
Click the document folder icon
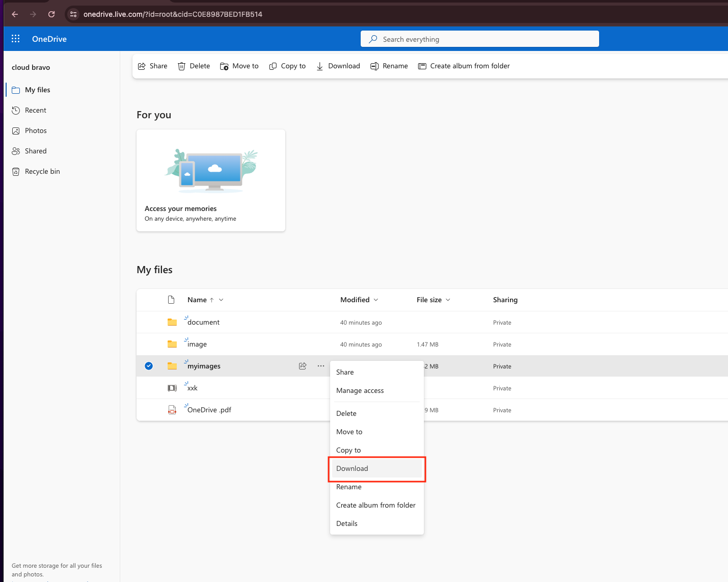[x=172, y=322]
